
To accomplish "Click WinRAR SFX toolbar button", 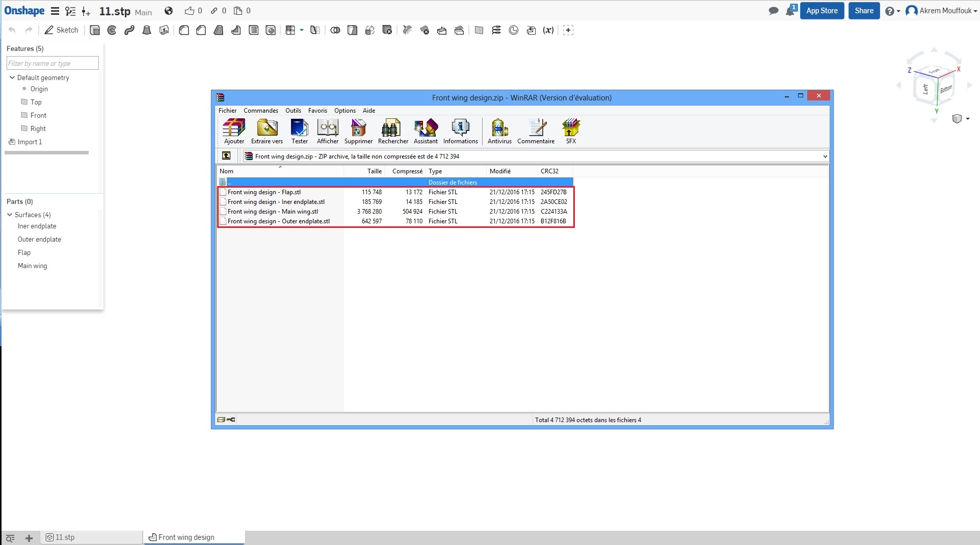I will [571, 131].
